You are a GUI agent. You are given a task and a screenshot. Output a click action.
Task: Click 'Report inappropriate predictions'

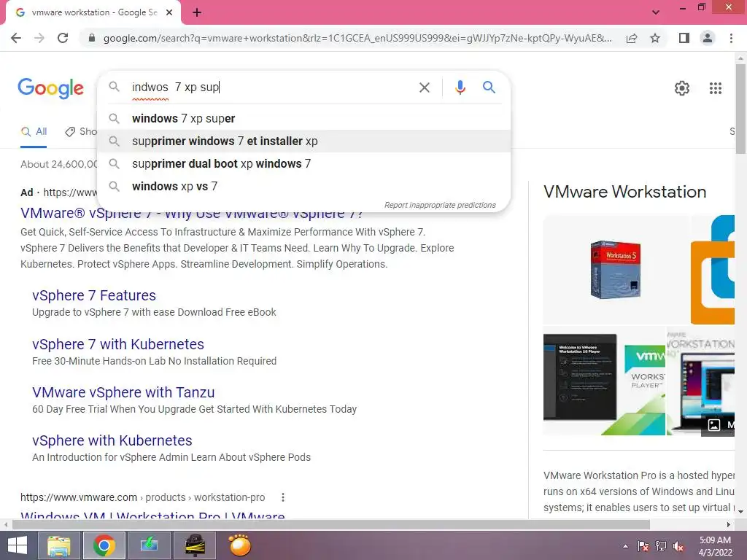click(x=440, y=205)
